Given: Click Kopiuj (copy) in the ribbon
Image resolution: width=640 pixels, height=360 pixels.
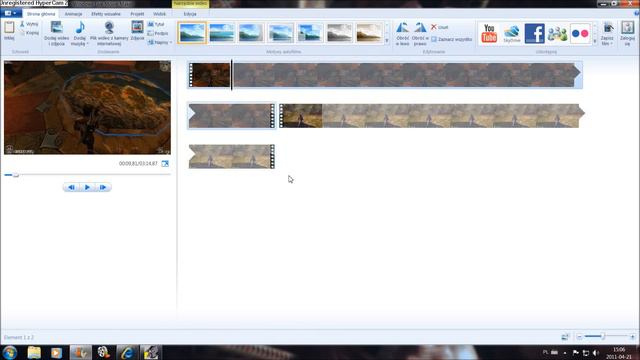Looking at the screenshot, I should pyautogui.click(x=29, y=33).
